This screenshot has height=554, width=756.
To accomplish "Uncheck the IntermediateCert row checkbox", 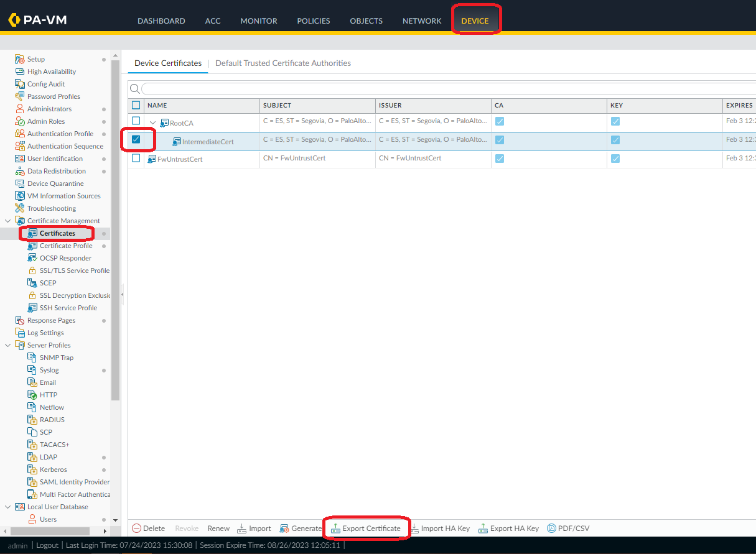I will coord(136,139).
